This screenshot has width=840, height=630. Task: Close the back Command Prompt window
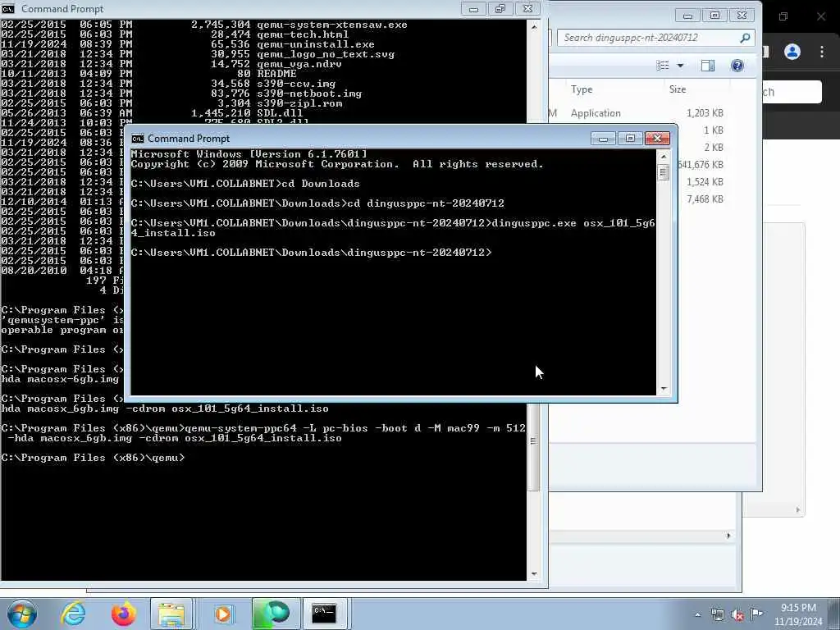527,9
